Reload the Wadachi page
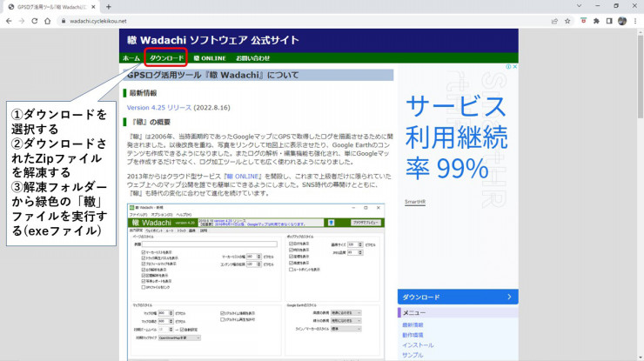 35,21
